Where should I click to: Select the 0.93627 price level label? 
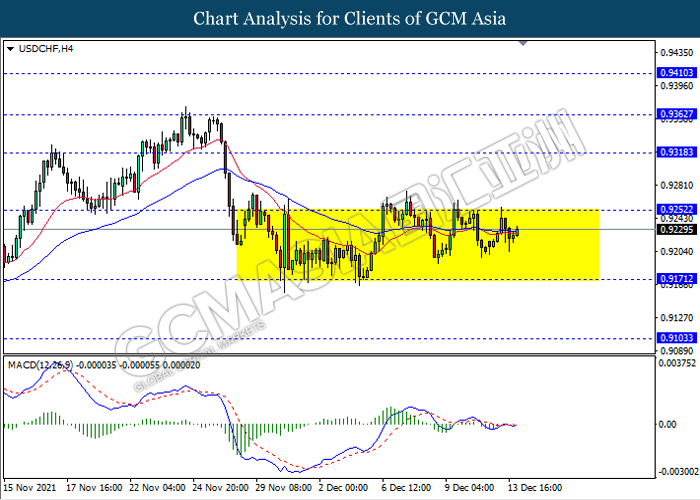coord(677,114)
